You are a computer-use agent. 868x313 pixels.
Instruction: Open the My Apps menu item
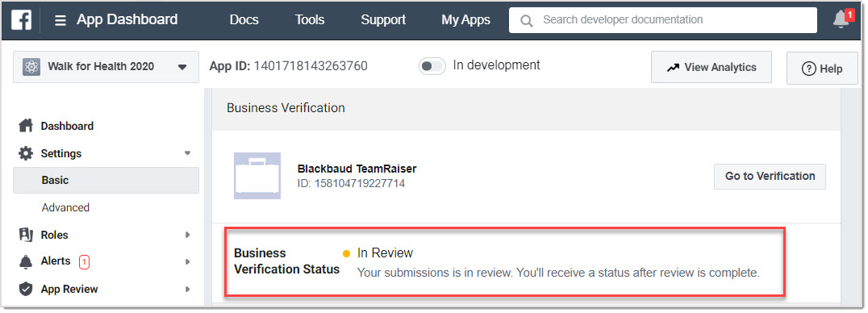[465, 20]
